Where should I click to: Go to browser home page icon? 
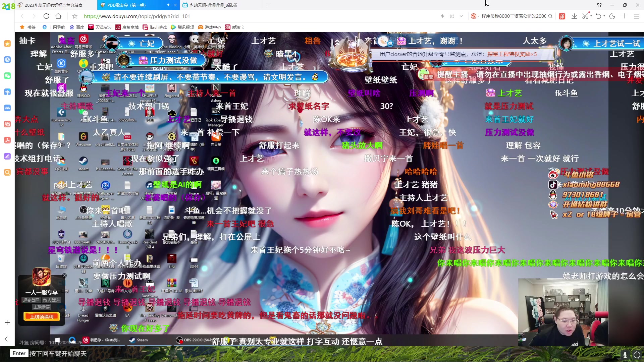[58, 16]
